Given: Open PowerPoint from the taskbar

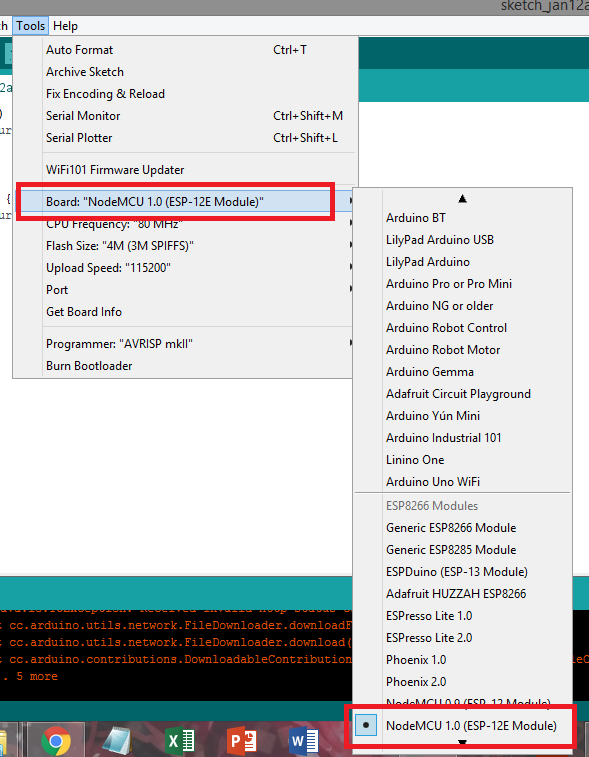Looking at the screenshot, I should tap(242, 741).
